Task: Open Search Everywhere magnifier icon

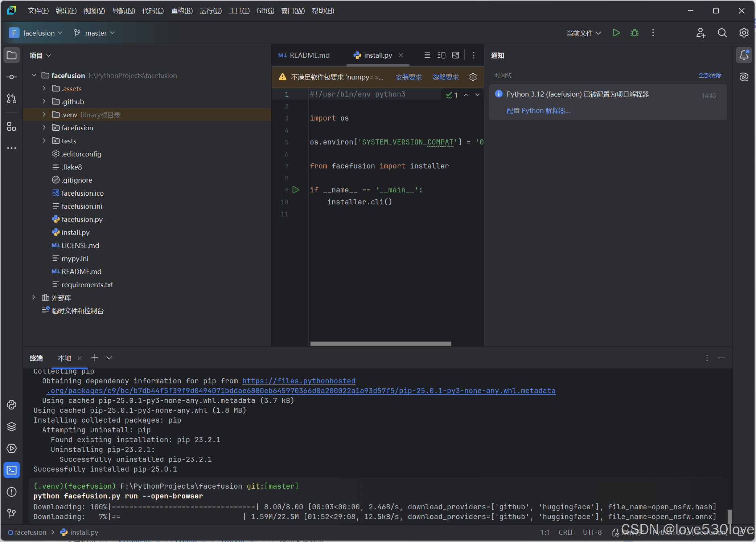Action: coord(722,33)
